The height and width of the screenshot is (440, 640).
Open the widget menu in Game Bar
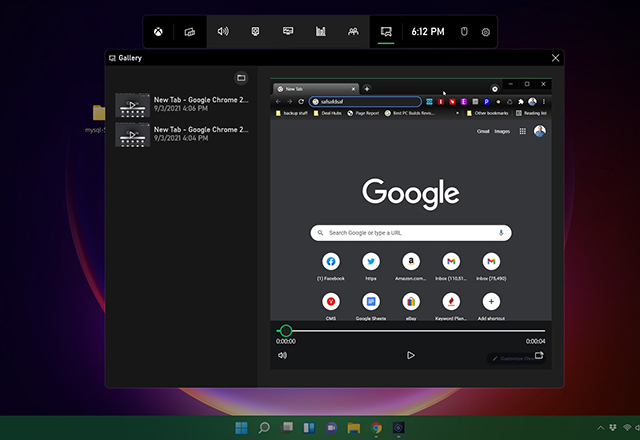[190, 32]
